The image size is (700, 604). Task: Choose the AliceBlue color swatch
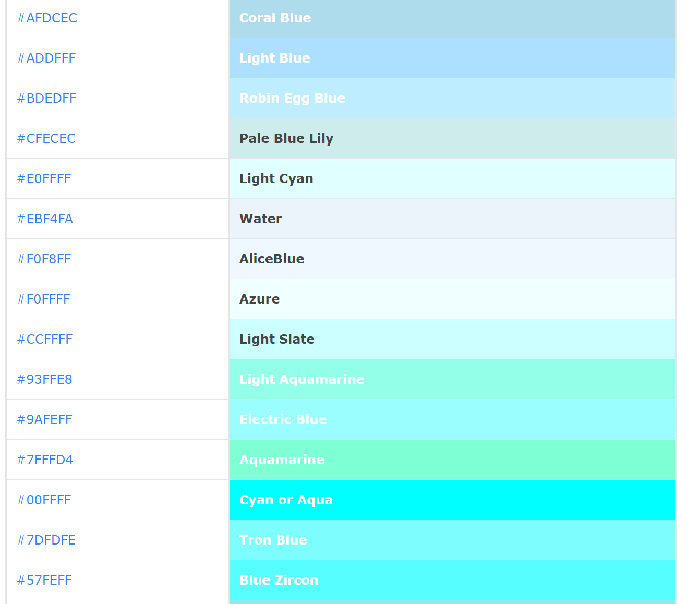(452, 259)
